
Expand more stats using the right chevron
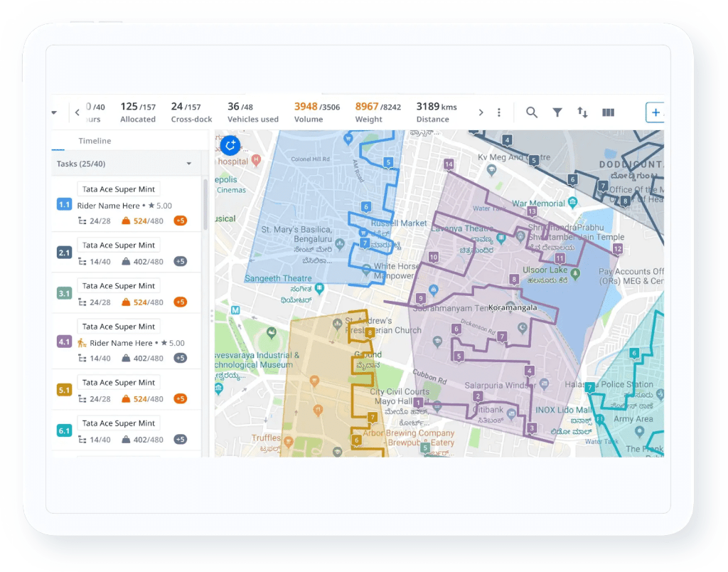[x=481, y=112]
